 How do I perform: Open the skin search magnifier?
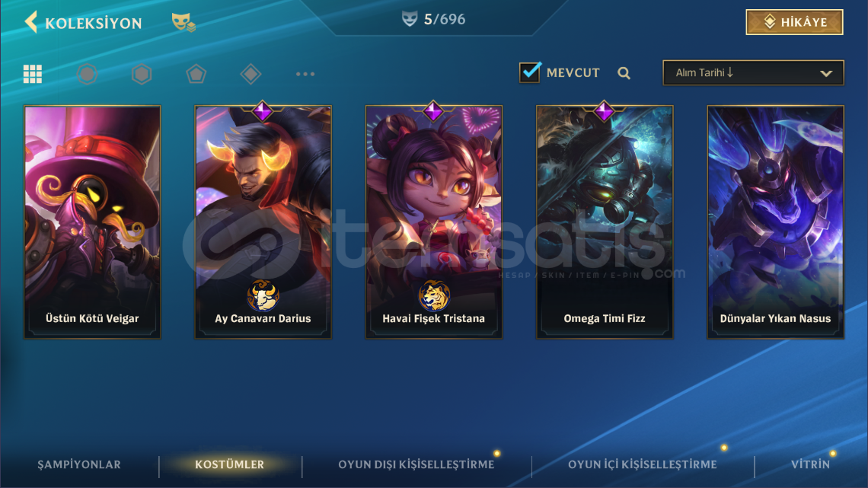click(x=624, y=73)
